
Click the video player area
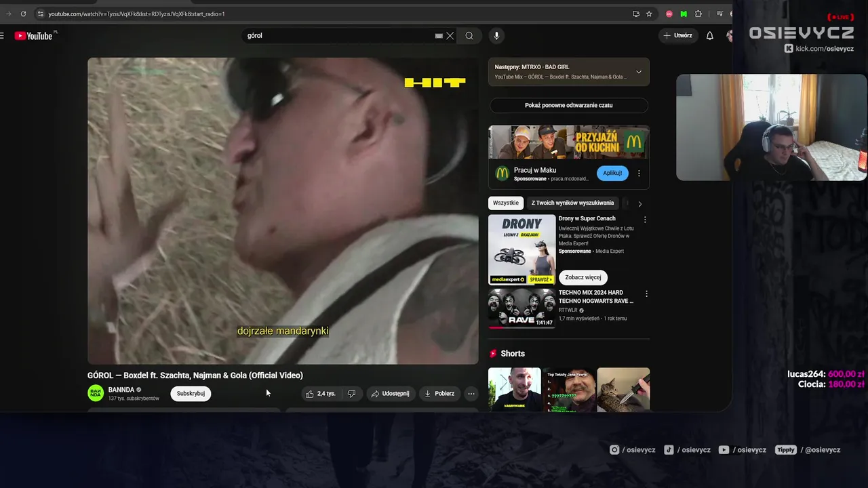pos(283,211)
